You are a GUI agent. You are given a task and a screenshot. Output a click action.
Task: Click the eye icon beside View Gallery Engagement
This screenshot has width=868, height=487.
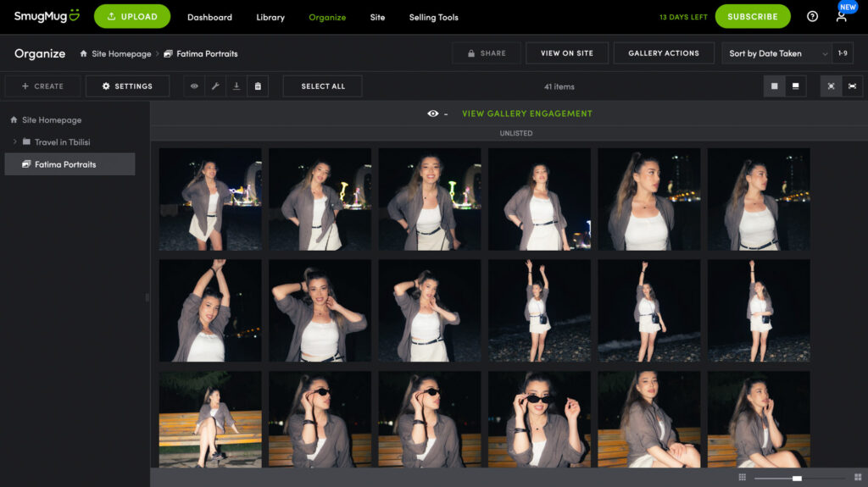(433, 113)
